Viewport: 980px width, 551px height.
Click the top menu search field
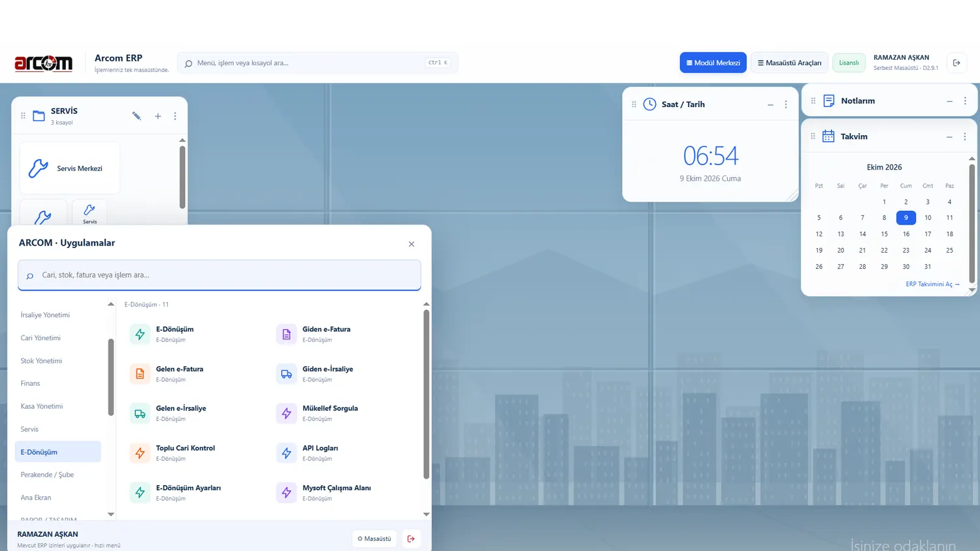click(x=318, y=63)
